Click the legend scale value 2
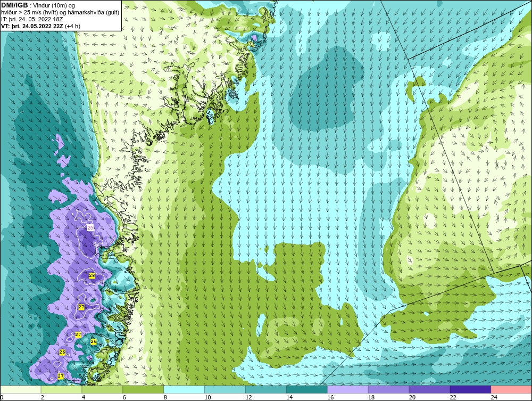 click(x=43, y=397)
